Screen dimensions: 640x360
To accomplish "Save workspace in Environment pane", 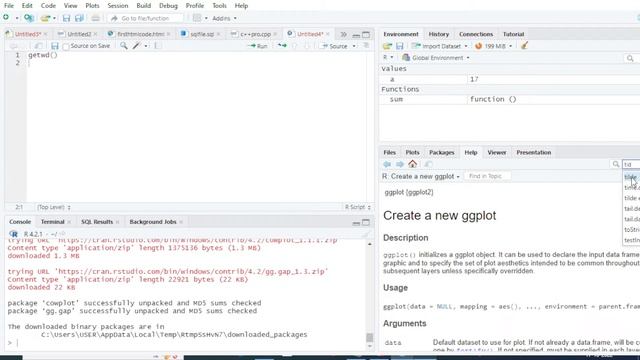I will (x=400, y=46).
